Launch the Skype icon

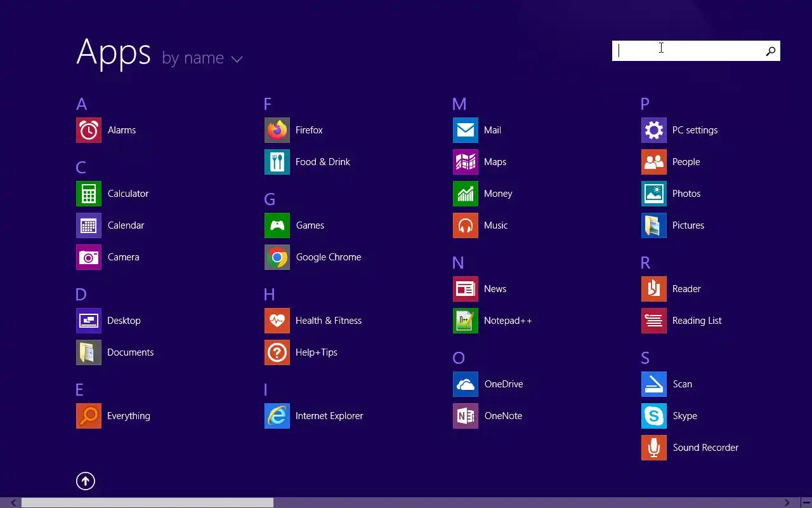pyautogui.click(x=654, y=416)
